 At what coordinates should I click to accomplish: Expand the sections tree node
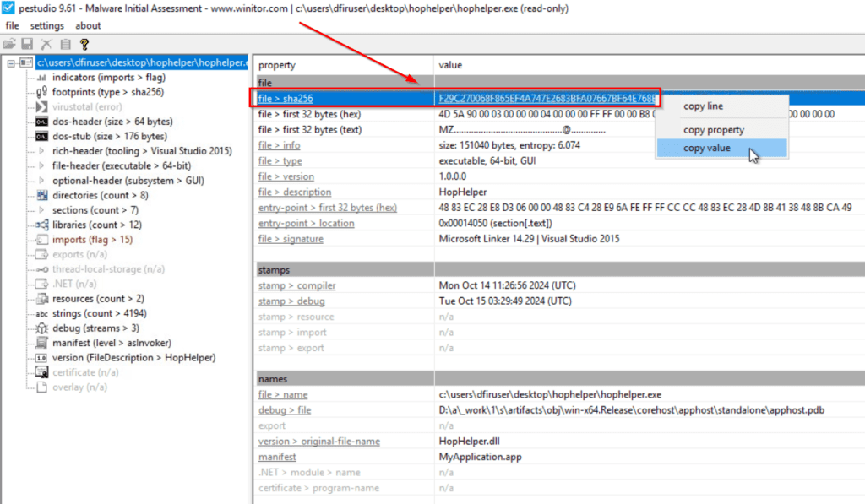(x=41, y=210)
